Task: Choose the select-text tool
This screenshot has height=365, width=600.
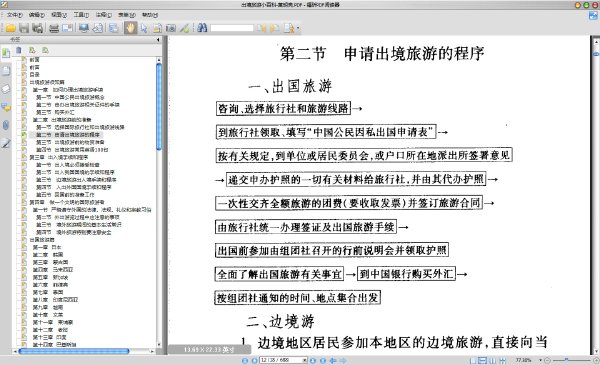Action: pos(157,28)
